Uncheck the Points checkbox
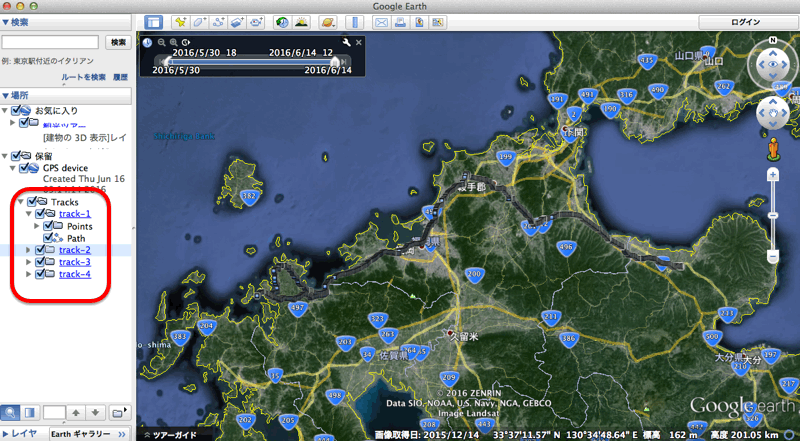The image size is (800, 441). point(48,226)
